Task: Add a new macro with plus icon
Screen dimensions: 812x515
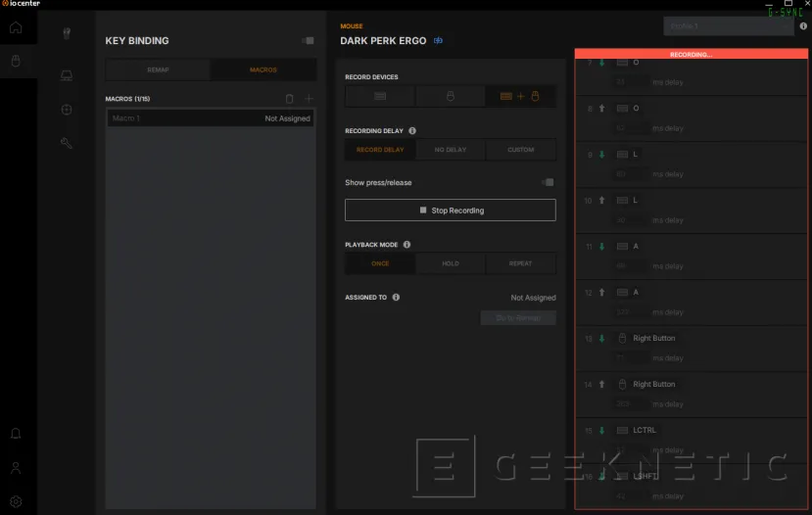Action: [x=309, y=99]
